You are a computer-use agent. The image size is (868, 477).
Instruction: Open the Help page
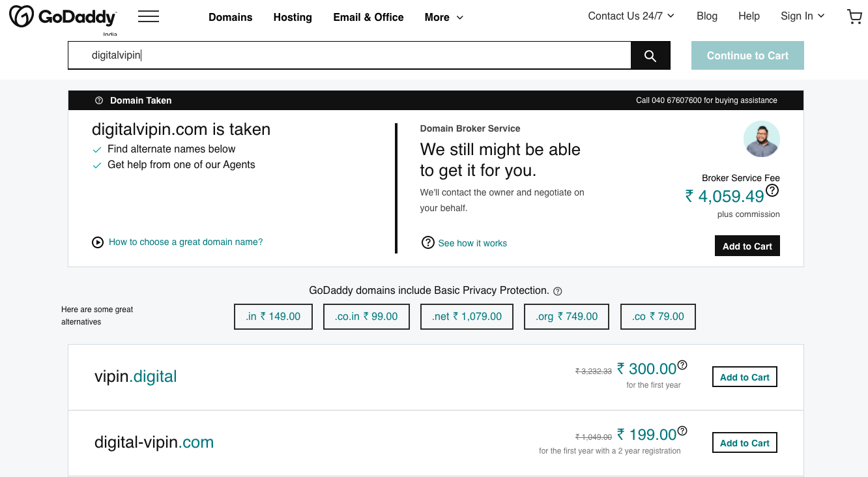click(x=749, y=16)
